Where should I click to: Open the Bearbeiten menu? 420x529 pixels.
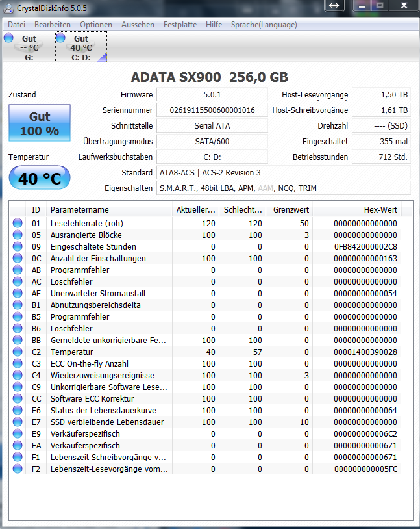click(53, 25)
